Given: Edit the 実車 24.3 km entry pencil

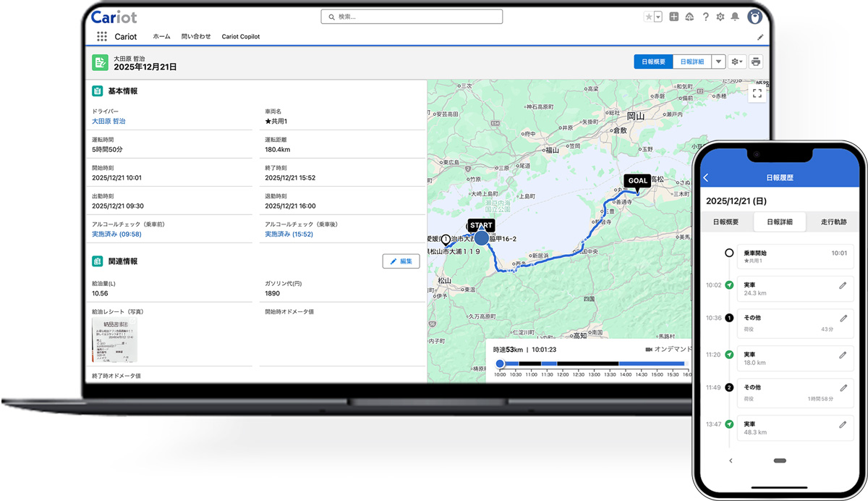Looking at the screenshot, I should click(x=843, y=286).
